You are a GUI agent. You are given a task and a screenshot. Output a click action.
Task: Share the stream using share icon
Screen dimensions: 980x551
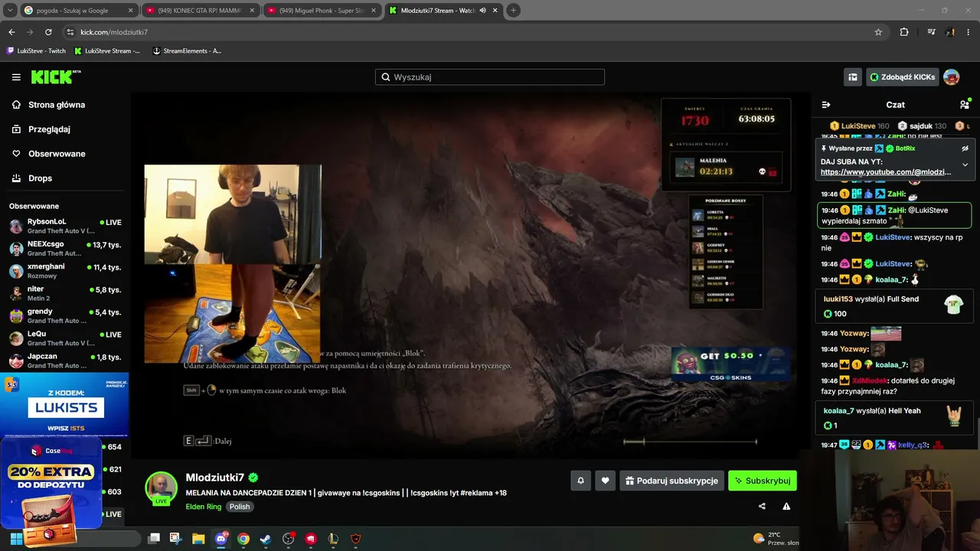762,506
